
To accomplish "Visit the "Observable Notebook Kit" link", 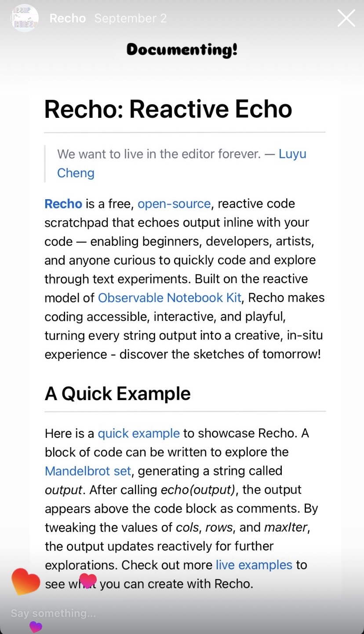I will (x=170, y=298).
